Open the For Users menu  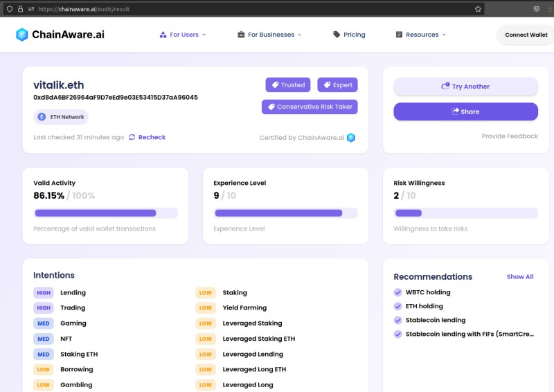point(183,35)
